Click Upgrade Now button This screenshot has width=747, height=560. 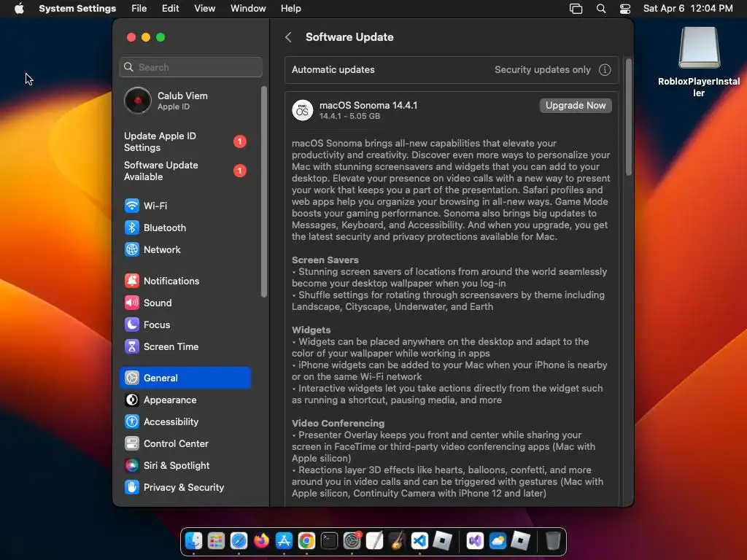pyautogui.click(x=576, y=106)
